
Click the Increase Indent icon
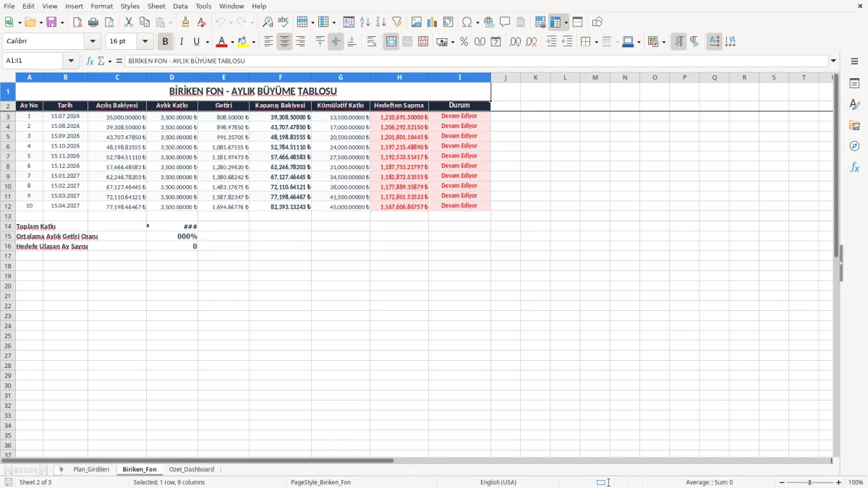click(x=552, y=42)
